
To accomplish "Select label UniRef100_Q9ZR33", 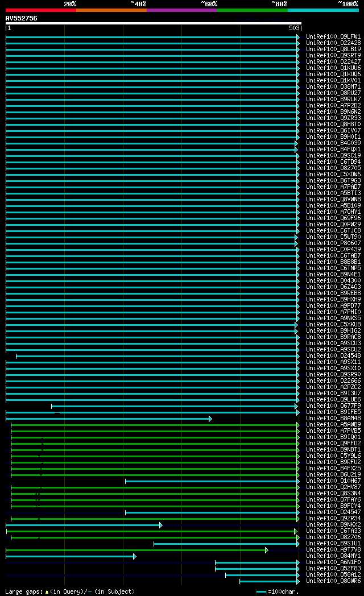I will tap(333, 118).
